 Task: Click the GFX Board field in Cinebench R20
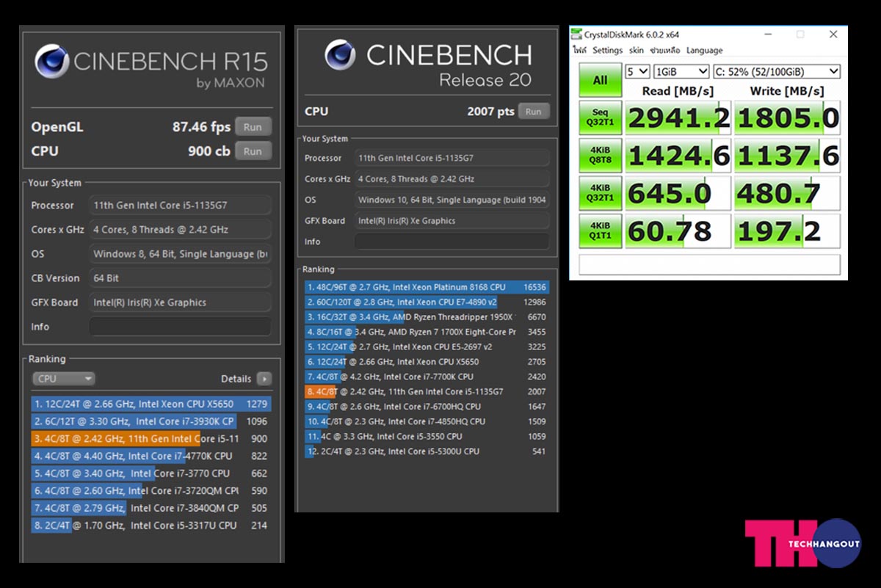click(x=452, y=221)
